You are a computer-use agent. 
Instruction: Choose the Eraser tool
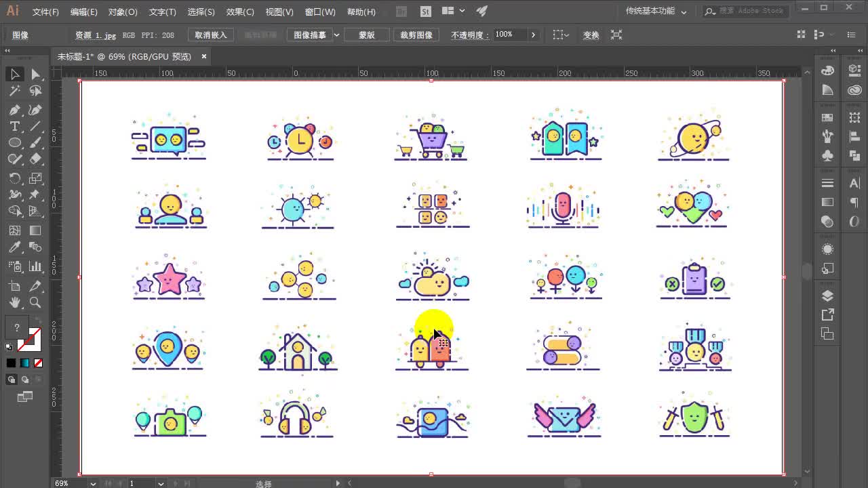click(35, 160)
